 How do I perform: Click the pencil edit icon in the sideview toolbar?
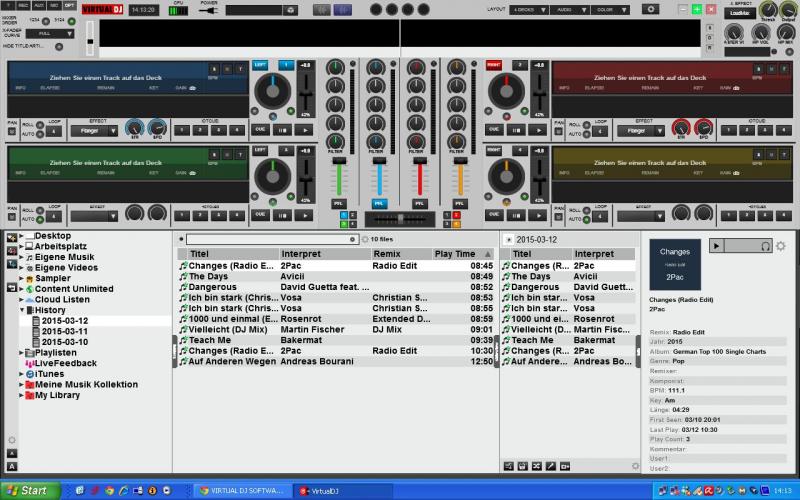[551, 466]
